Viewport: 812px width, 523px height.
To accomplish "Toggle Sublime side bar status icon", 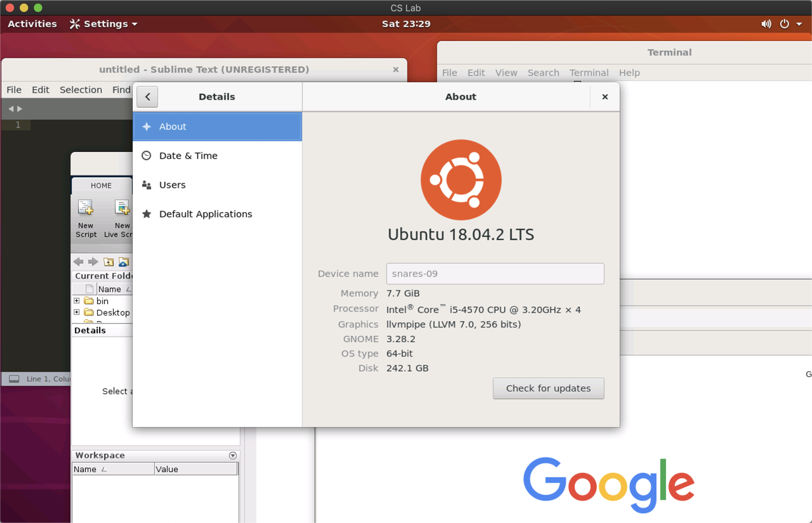I will pyautogui.click(x=14, y=379).
